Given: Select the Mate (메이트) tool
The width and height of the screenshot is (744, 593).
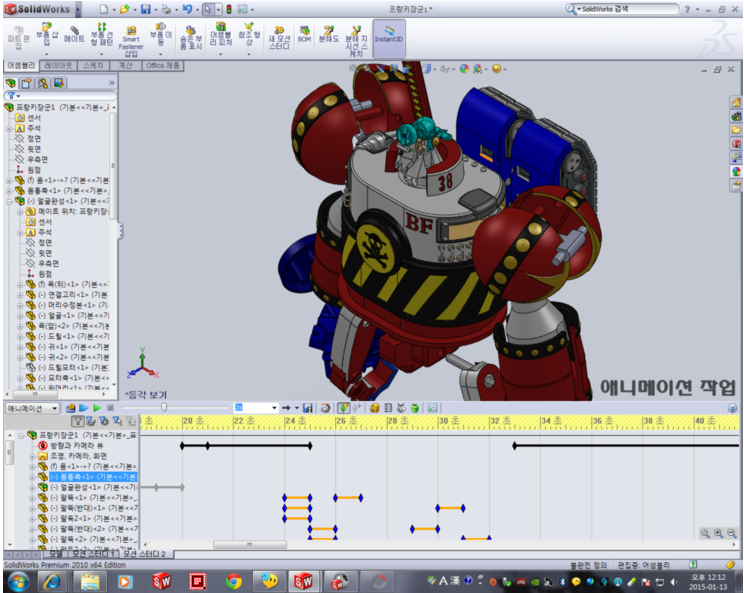Looking at the screenshot, I should pyautogui.click(x=74, y=34).
